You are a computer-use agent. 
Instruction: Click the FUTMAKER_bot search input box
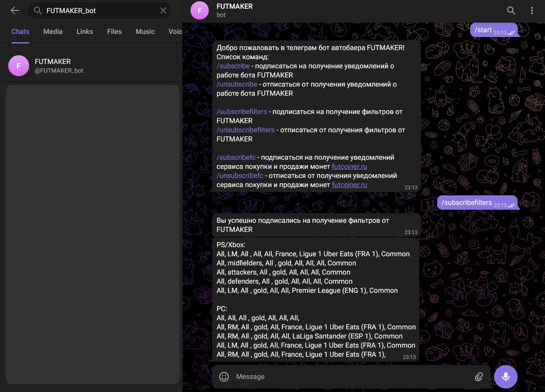100,10
